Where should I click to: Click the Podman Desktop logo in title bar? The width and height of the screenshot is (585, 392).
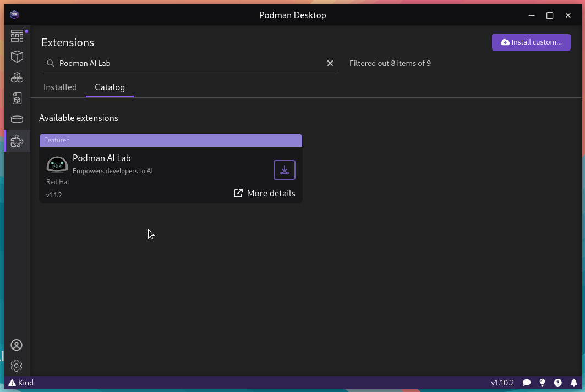point(14,15)
